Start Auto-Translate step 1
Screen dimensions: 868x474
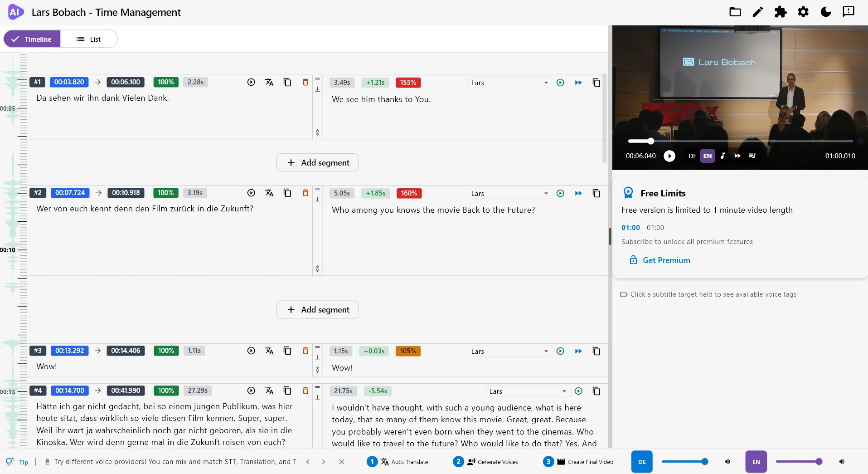point(398,462)
